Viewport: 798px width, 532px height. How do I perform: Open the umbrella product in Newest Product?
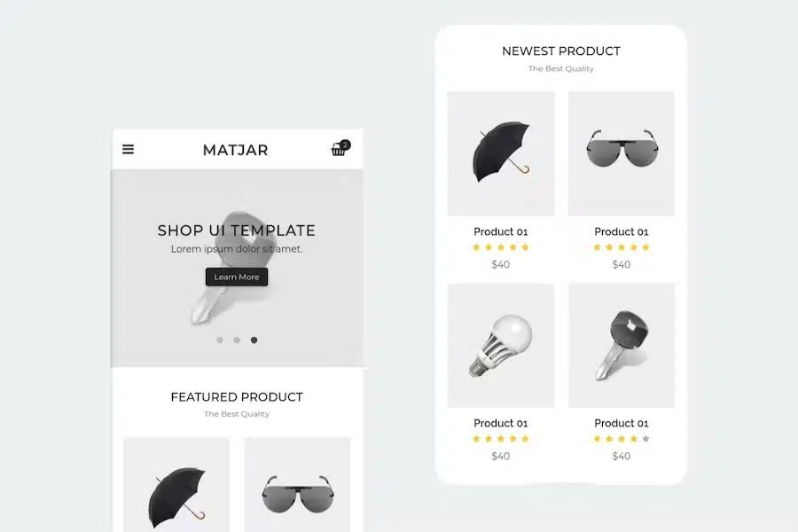(x=501, y=153)
